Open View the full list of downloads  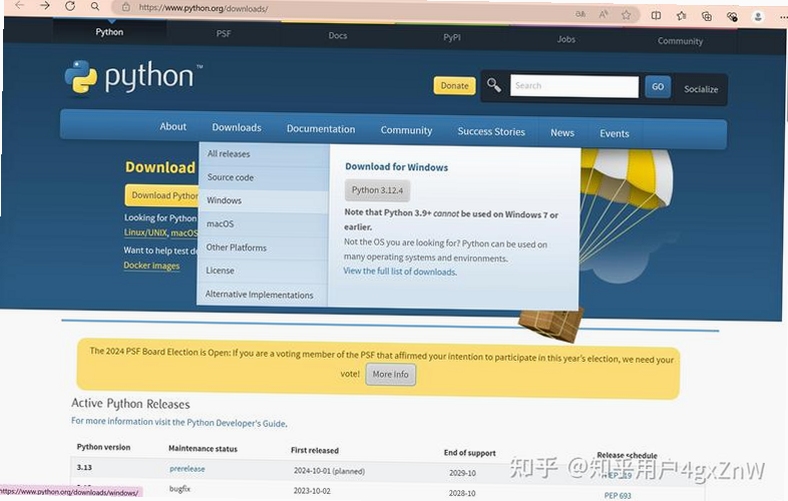click(x=400, y=271)
